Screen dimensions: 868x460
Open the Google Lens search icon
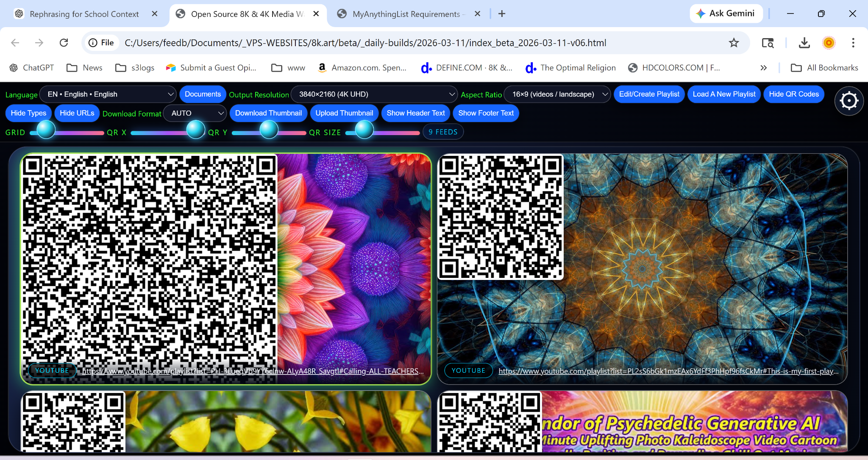768,43
